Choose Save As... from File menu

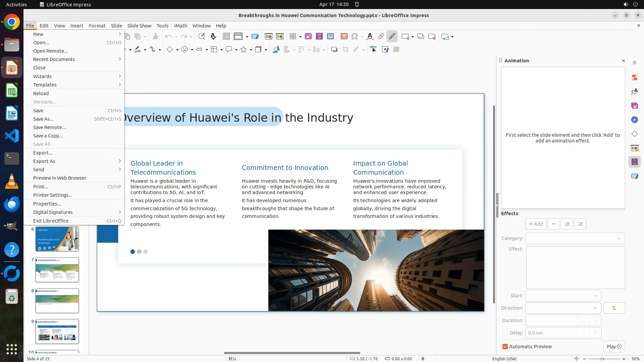[43, 119]
